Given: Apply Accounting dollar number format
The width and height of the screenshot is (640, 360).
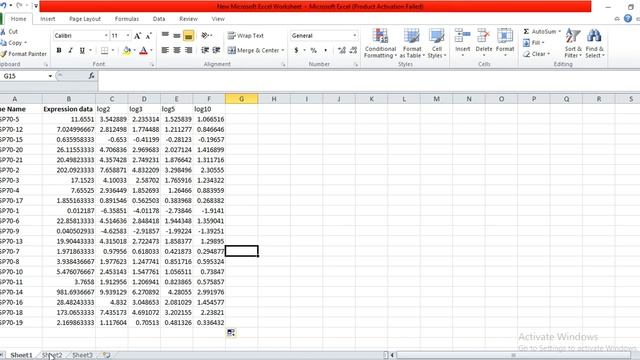Looking at the screenshot, I should click(x=296, y=50).
